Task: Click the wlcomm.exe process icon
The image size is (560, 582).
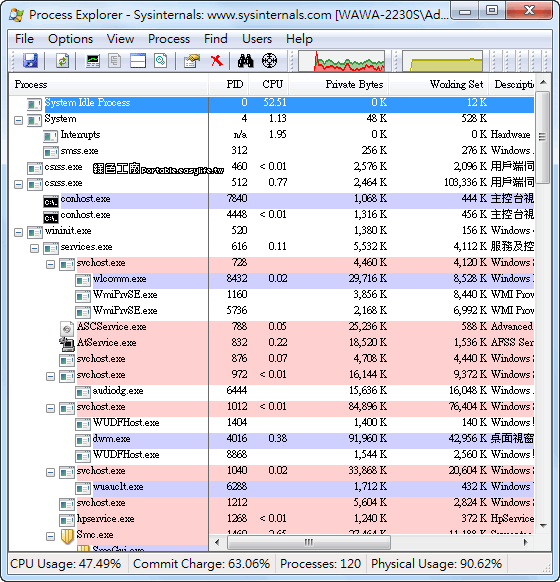Action: [x=83, y=280]
